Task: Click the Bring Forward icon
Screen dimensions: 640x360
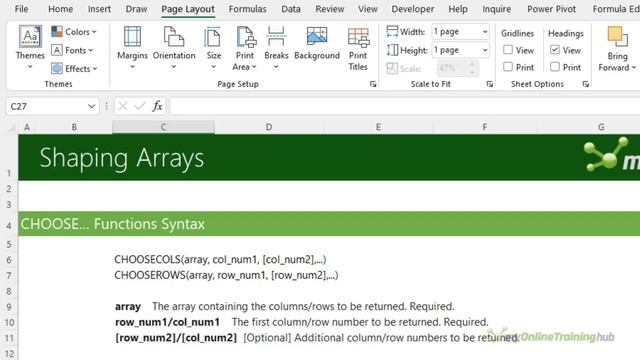Action: click(x=617, y=37)
